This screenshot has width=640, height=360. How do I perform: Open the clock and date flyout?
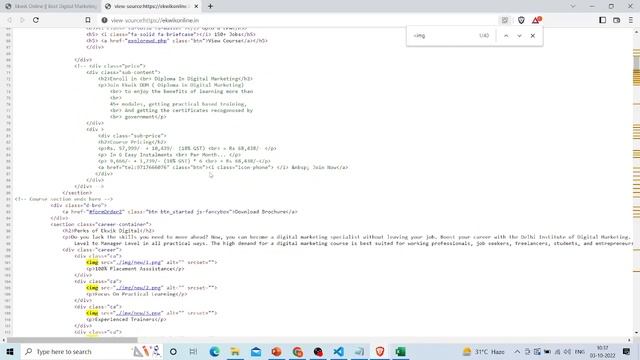[602, 351]
